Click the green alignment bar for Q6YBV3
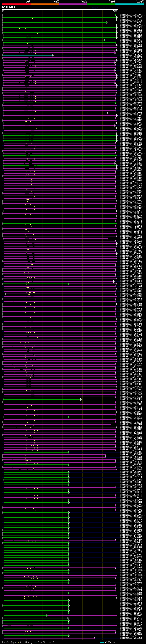The height and width of the screenshot is (644, 146). click(x=36, y=636)
